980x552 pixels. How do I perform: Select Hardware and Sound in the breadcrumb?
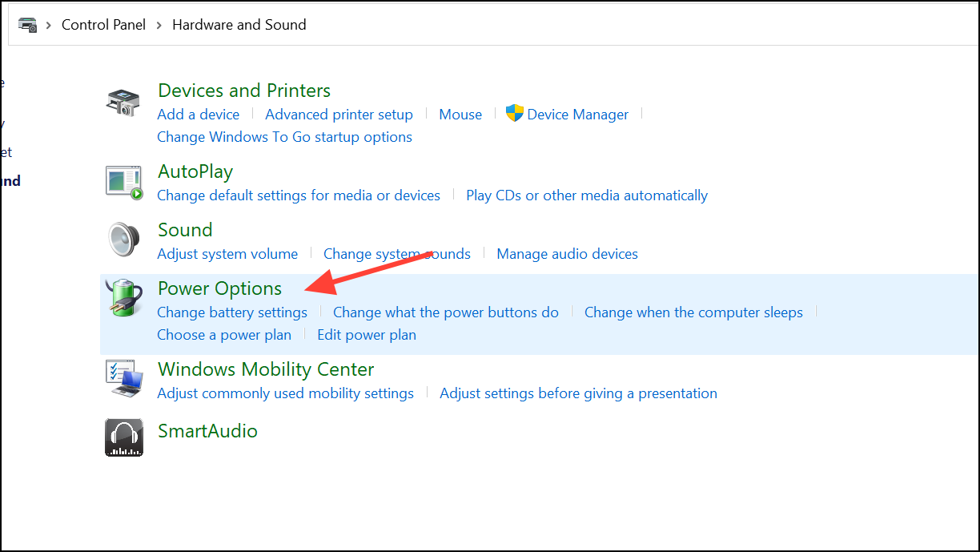(239, 25)
